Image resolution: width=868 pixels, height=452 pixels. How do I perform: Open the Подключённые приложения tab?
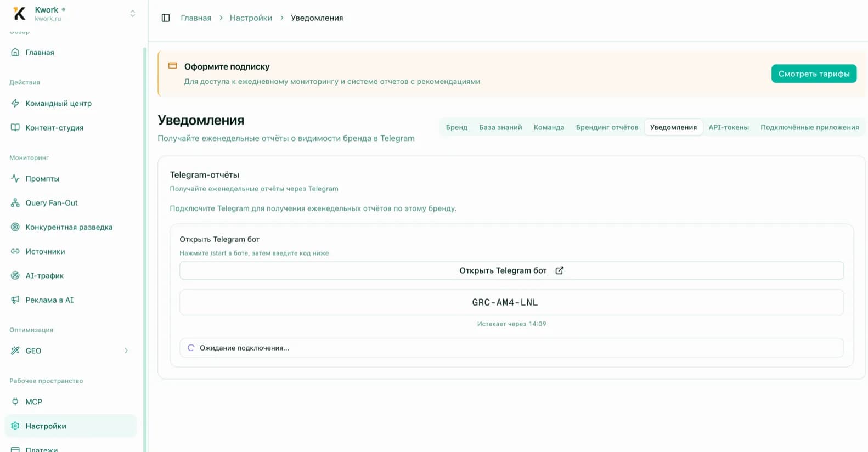coord(809,127)
